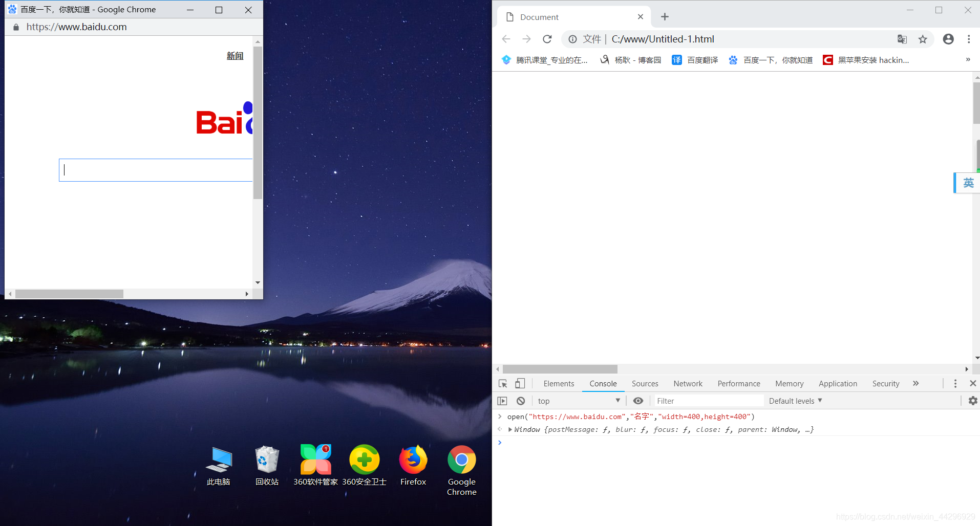This screenshot has width=980, height=526.
Task: Show the console sidebar panel
Action: (502, 401)
